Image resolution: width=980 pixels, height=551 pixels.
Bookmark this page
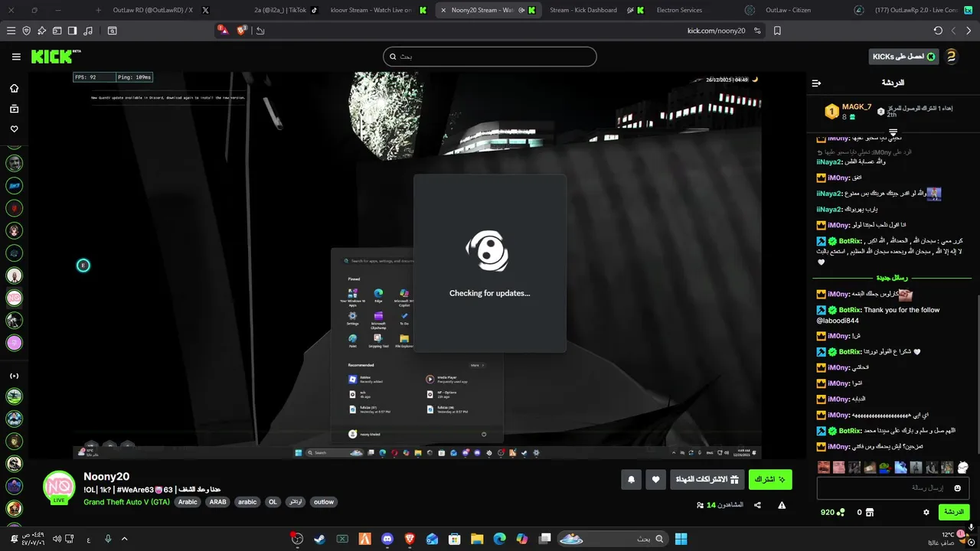(777, 31)
